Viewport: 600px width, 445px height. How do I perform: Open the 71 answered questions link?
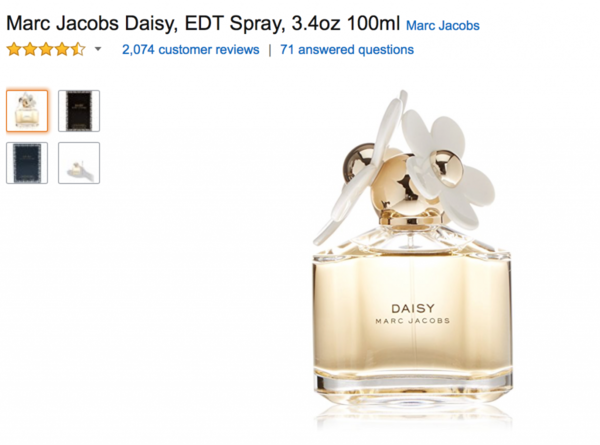347,50
